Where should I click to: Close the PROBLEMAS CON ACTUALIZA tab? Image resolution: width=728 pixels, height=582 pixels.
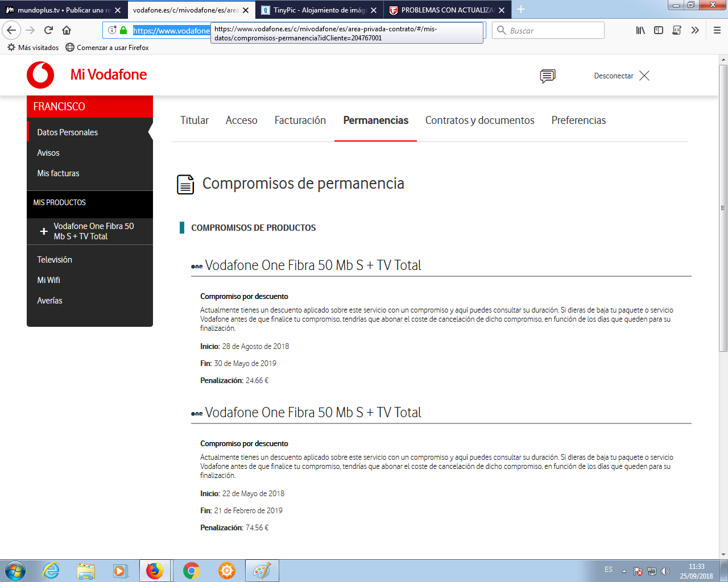pos(502,10)
